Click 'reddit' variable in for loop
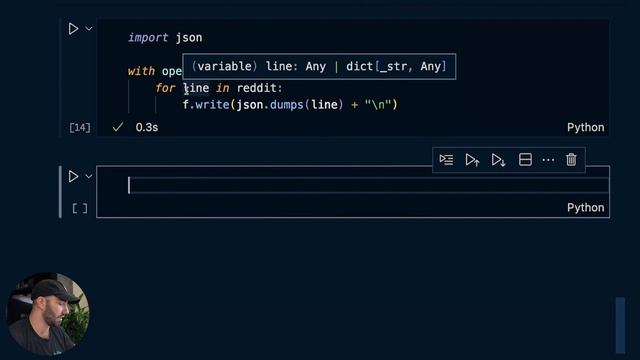This screenshot has height=360, width=640. tap(257, 88)
